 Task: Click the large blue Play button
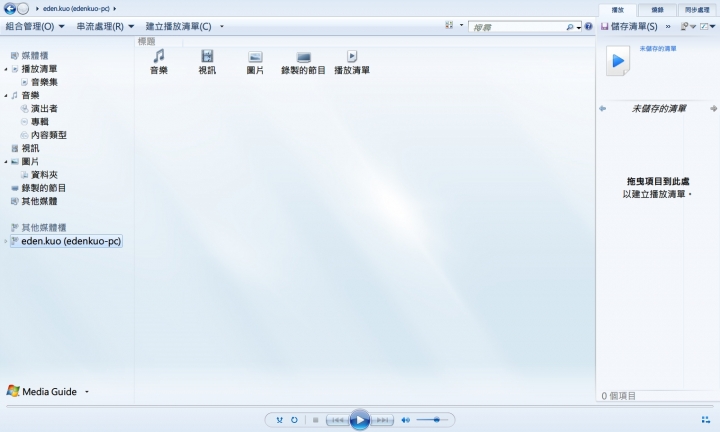point(360,420)
